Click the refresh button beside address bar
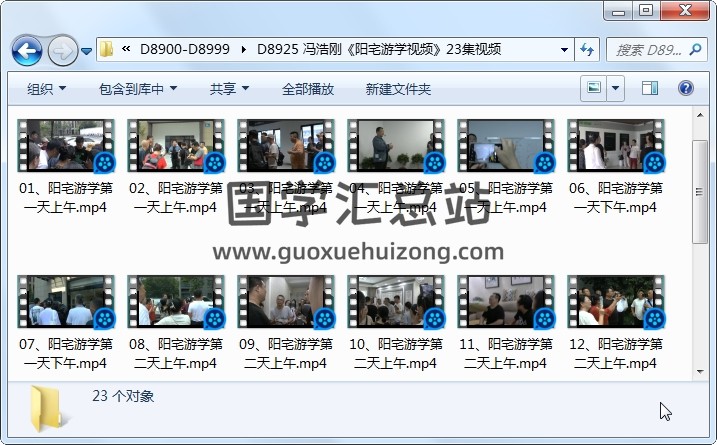This screenshot has height=445, width=717. coord(587,49)
